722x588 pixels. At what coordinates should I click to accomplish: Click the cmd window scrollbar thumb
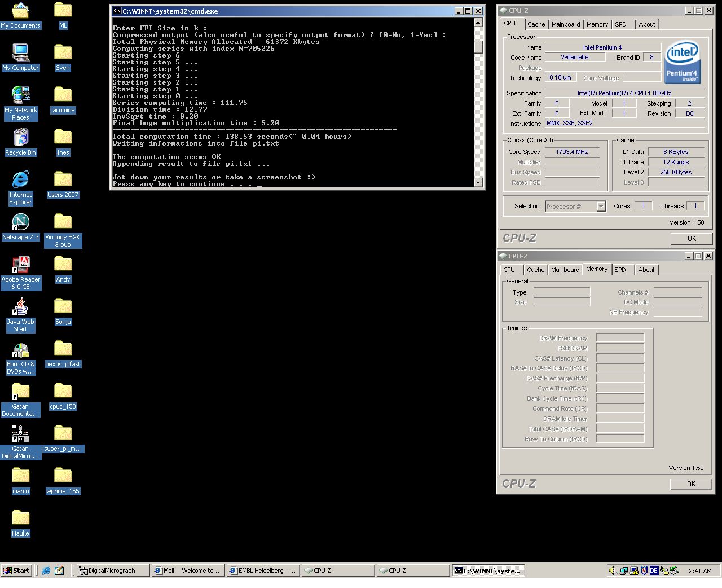click(478, 47)
